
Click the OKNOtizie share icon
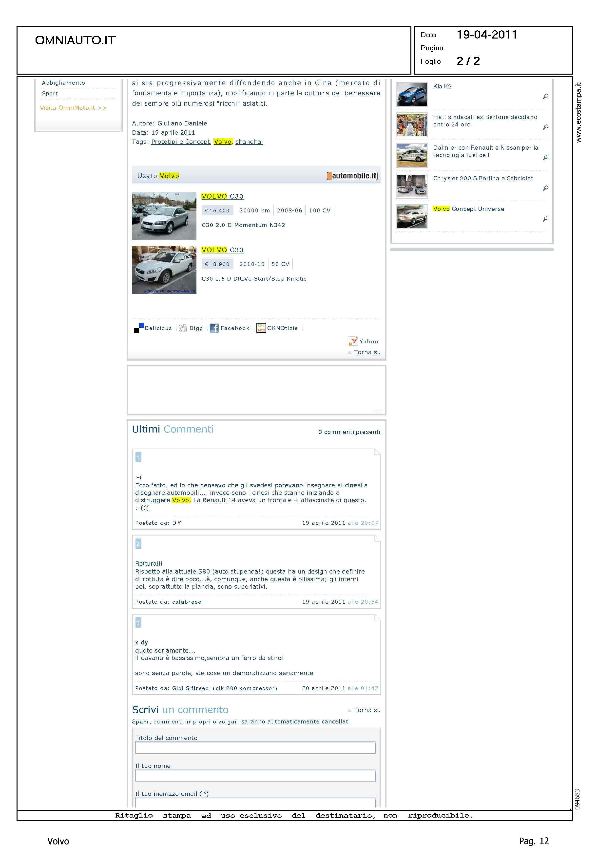pos(261,328)
